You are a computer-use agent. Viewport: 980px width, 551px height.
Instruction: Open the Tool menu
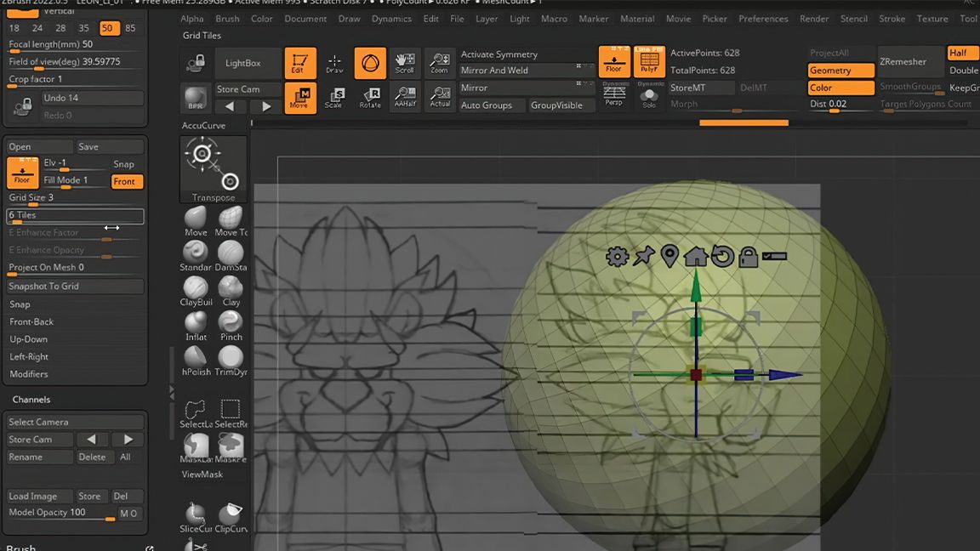coord(968,18)
